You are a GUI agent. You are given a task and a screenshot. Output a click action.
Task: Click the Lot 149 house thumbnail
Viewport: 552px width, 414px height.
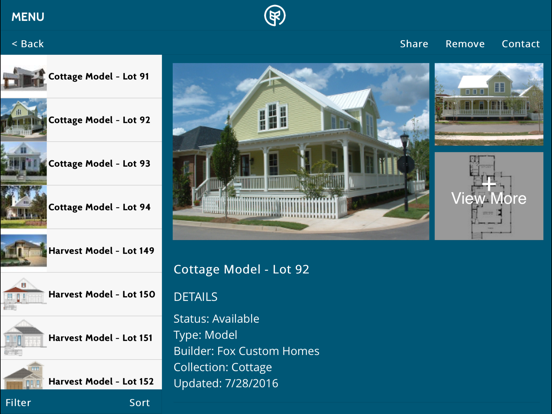[24, 251]
